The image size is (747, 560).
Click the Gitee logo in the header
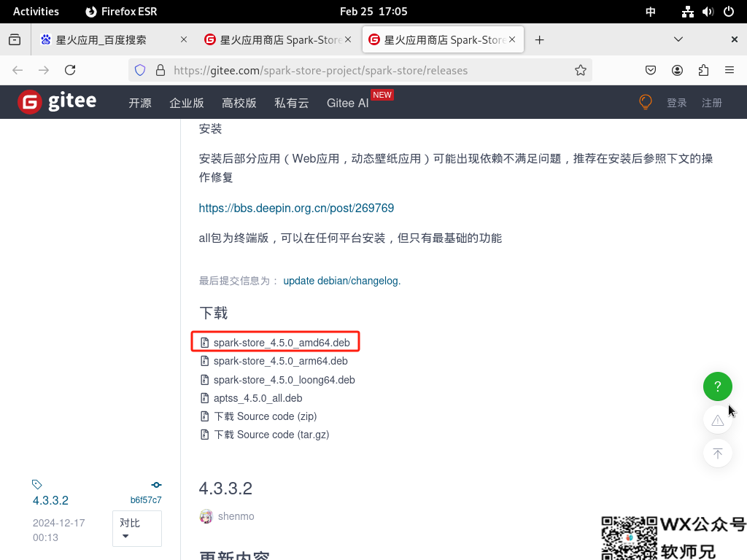pyautogui.click(x=57, y=102)
